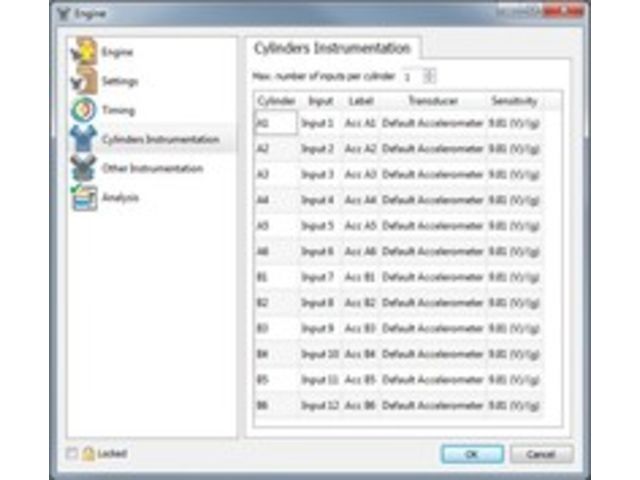640x480 pixels.
Task: Click the lock icon beside Locked
Action: coord(88,453)
